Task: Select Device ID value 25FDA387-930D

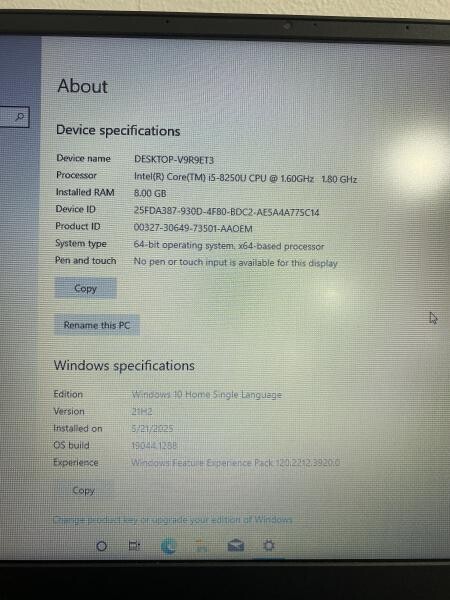Action: 226,212
